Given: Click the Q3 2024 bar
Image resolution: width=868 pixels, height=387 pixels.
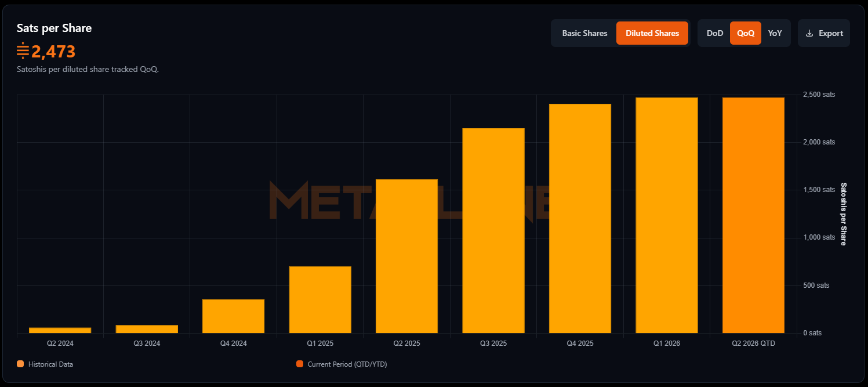Looking at the screenshot, I should point(147,329).
